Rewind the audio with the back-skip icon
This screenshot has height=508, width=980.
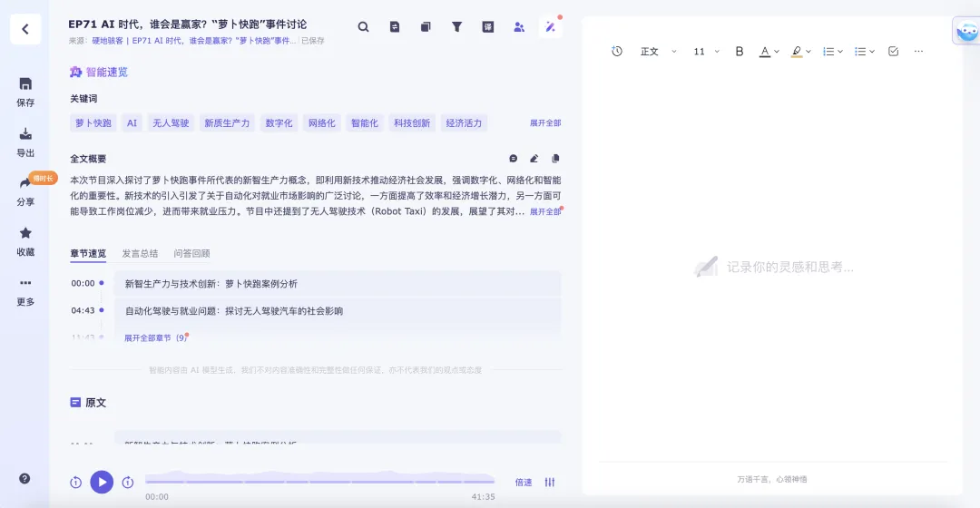point(75,483)
